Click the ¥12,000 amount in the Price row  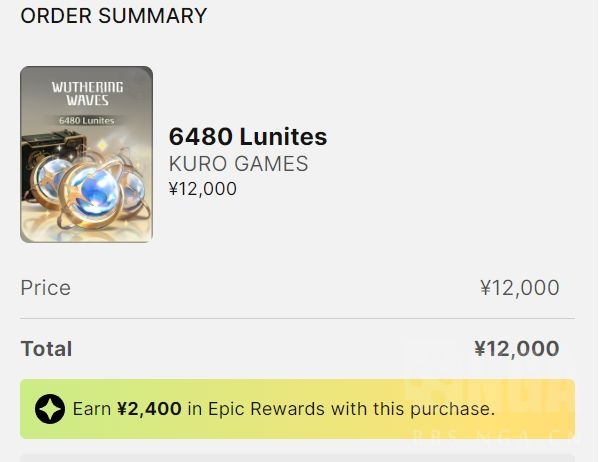point(519,288)
